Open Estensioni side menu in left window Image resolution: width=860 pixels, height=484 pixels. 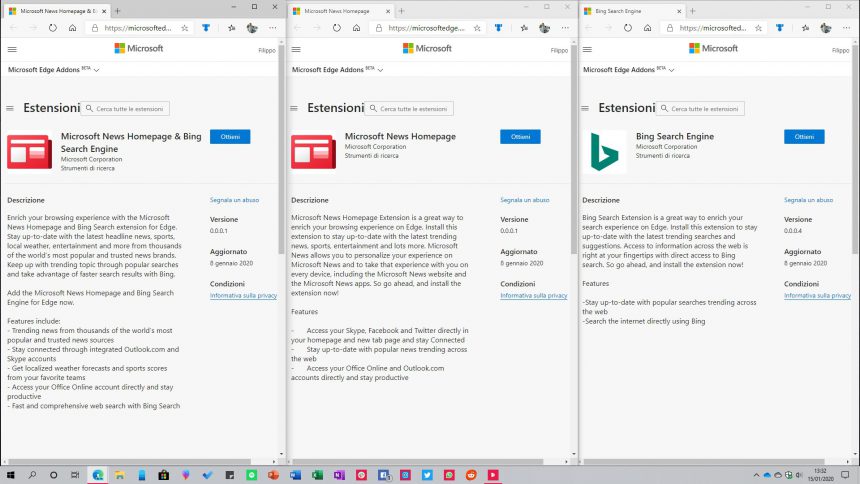pos(10,109)
